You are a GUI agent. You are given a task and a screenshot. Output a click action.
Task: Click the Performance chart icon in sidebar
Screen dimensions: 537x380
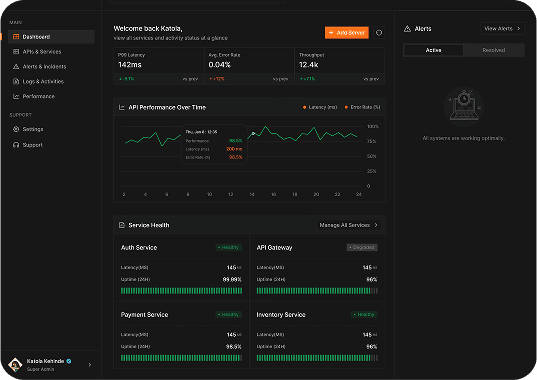[x=16, y=97]
